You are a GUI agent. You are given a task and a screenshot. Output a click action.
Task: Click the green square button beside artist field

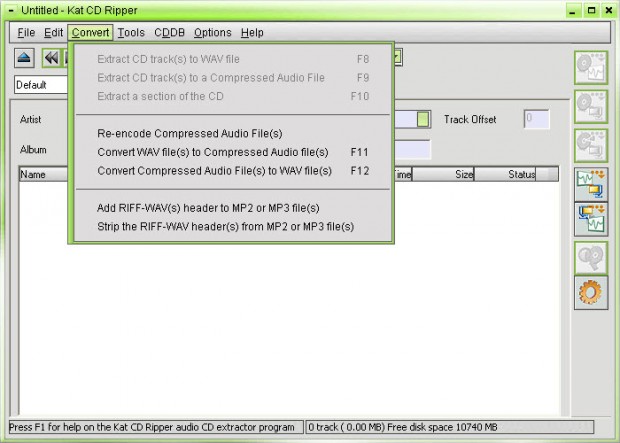[423, 119]
